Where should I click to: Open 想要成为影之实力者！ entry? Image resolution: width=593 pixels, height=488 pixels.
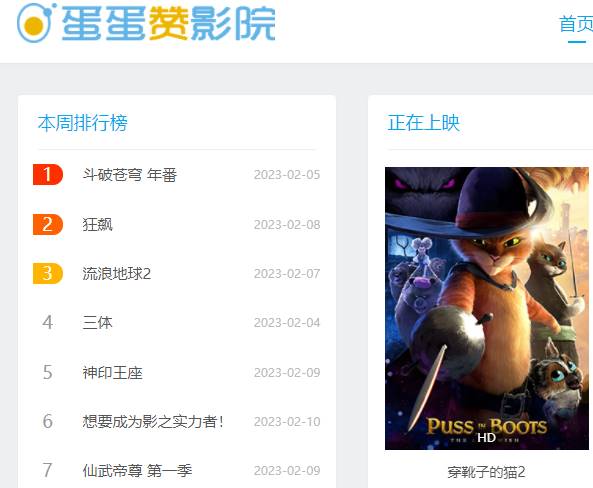click(x=153, y=421)
